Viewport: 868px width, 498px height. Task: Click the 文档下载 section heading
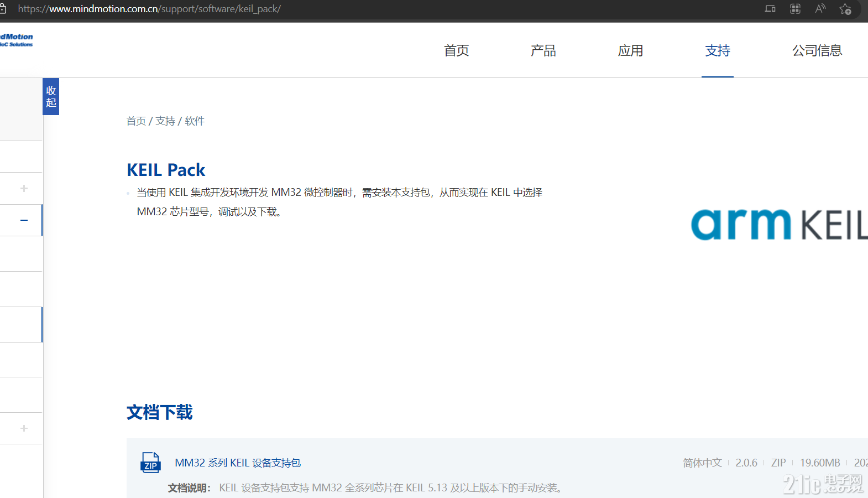coord(160,412)
